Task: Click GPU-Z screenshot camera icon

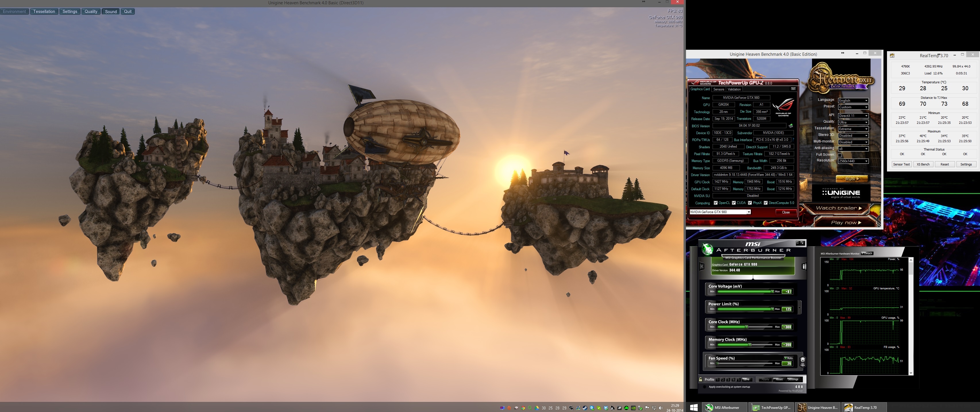Action: [793, 89]
